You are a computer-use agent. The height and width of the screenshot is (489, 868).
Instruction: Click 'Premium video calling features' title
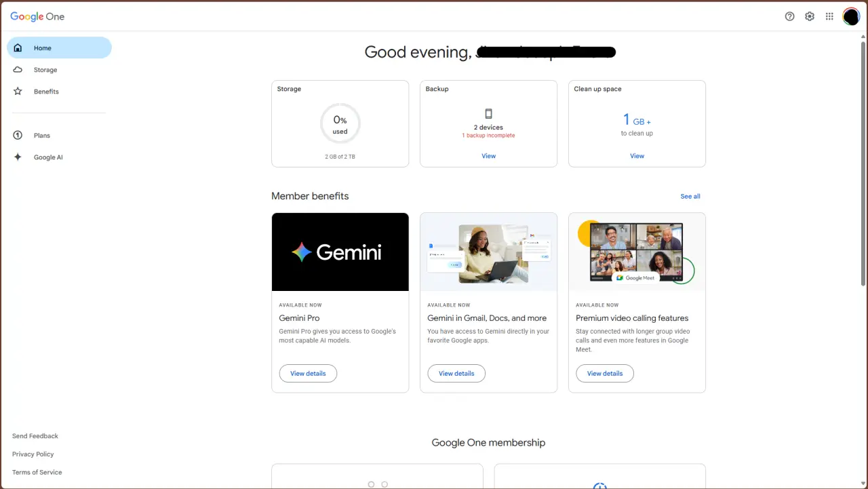[x=632, y=318]
